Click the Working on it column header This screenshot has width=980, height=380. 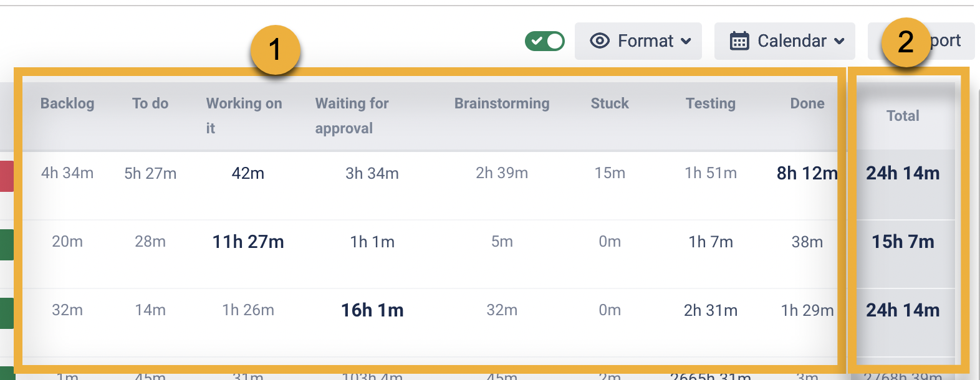(244, 115)
